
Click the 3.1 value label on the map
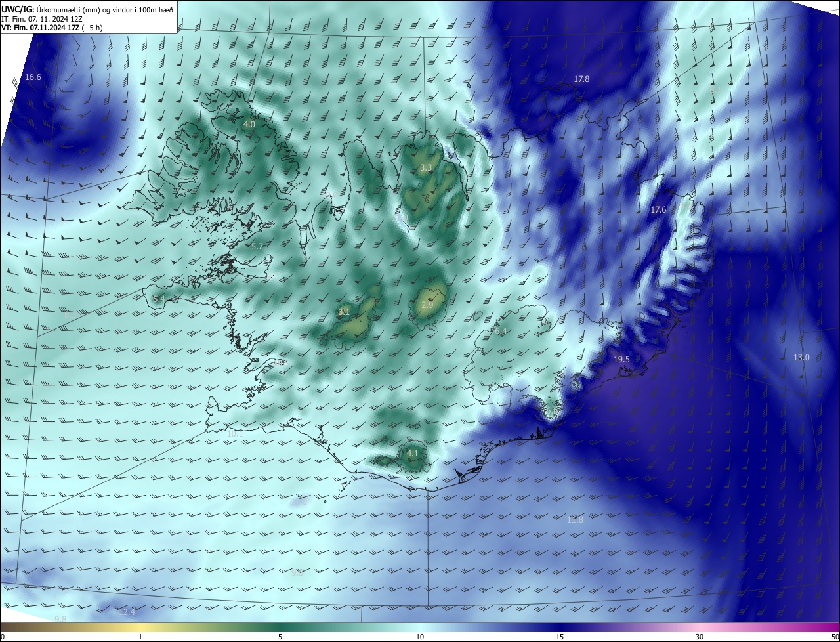click(344, 312)
